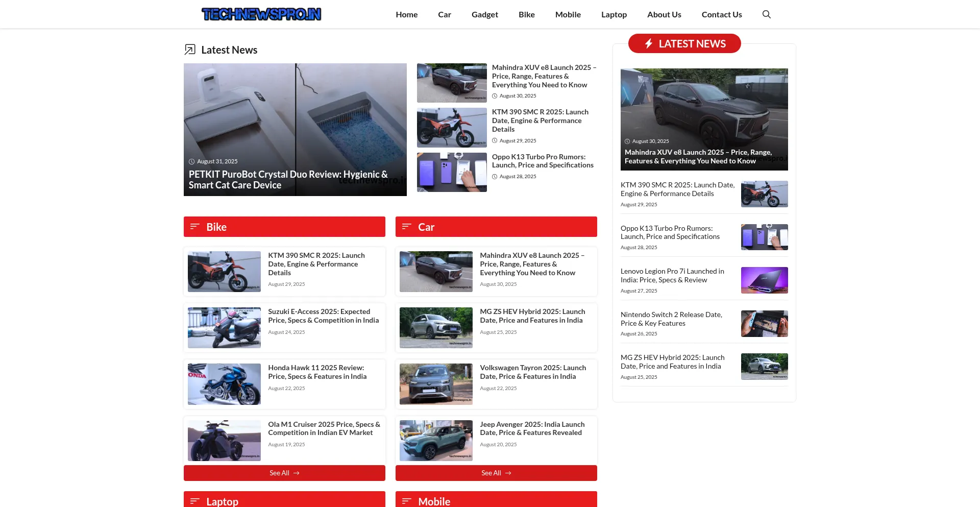This screenshot has width=980, height=507.
Task: Click Lenovo Legion laptop sidebar thumbnail
Action: tap(765, 280)
